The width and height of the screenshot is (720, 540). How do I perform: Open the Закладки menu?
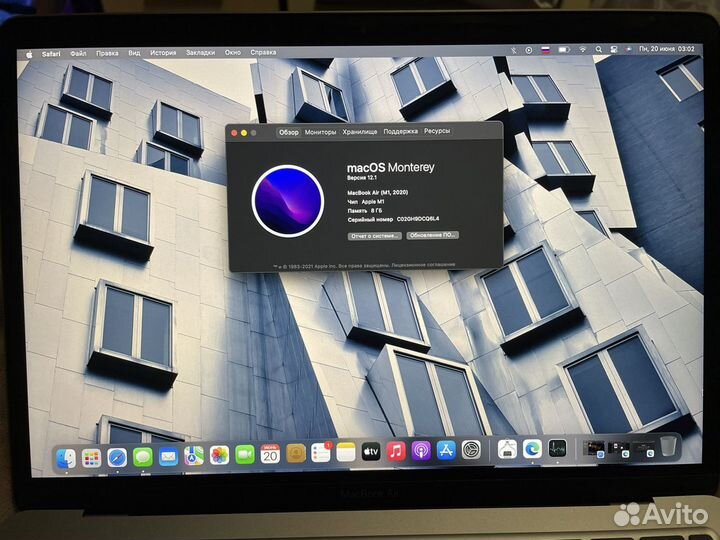point(200,52)
